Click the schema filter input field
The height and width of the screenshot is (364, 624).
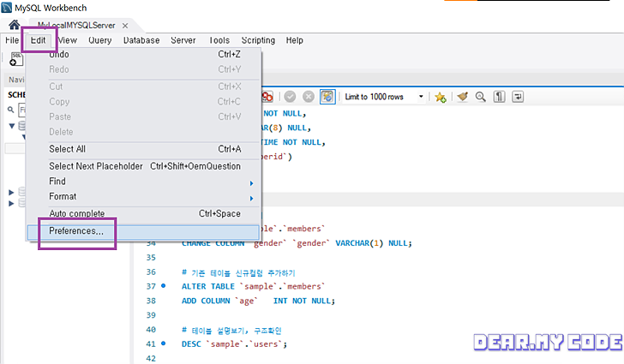tap(22, 110)
